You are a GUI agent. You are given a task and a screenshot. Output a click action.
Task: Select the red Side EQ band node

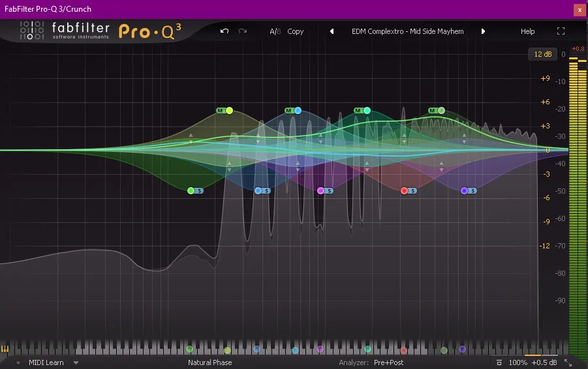[404, 190]
